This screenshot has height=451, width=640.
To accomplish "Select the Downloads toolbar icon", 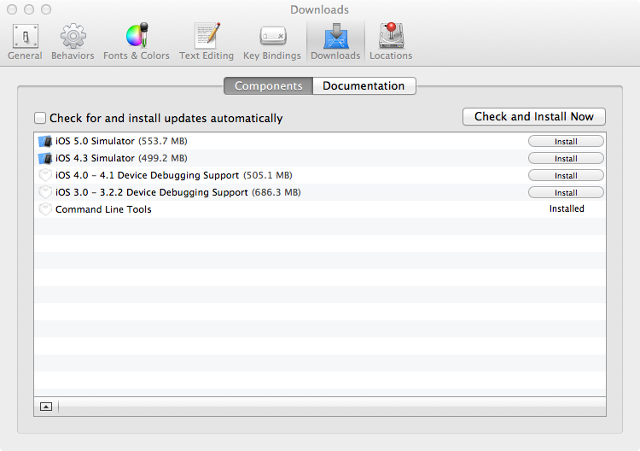I will pos(336,36).
